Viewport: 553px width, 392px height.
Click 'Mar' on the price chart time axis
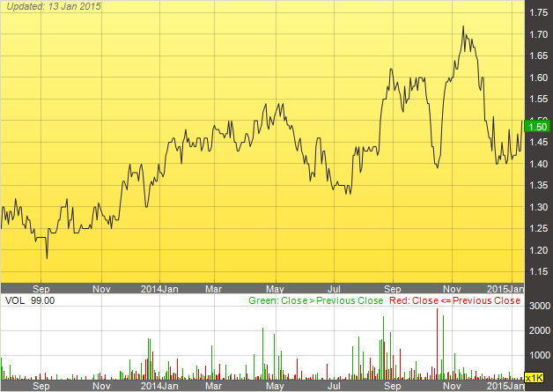(214, 289)
